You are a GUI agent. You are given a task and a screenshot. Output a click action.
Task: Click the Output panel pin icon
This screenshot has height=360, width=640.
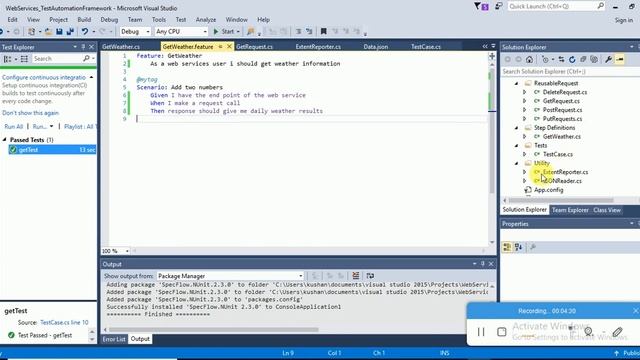tap(482, 264)
